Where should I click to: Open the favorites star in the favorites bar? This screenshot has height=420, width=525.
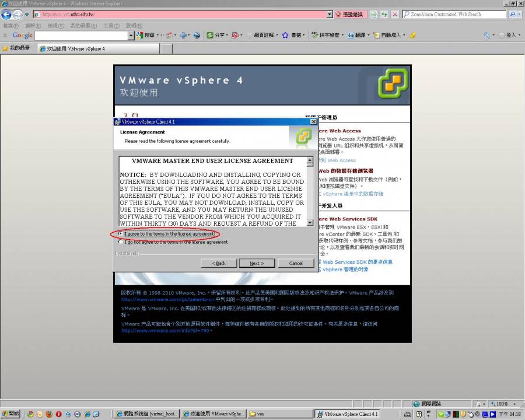click(6, 48)
